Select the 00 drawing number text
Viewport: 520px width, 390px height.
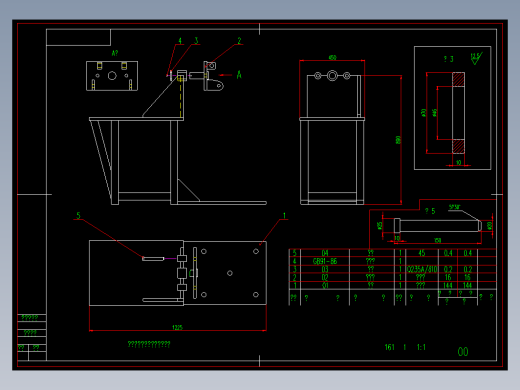tap(463, 352)
